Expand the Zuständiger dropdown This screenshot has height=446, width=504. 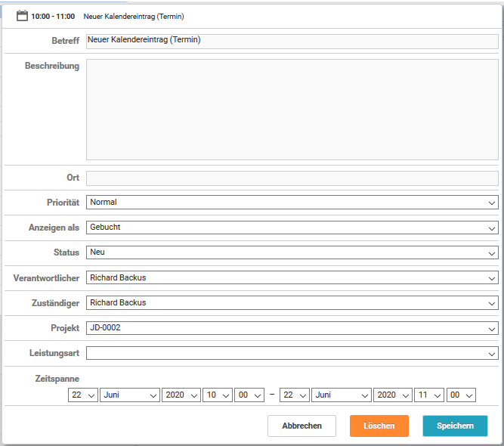click(292, 302)
